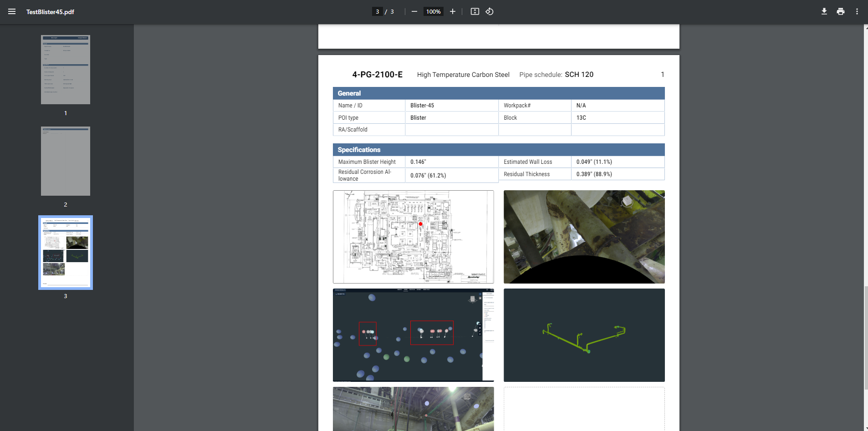This screenshot has width=868, height=431.
Task: Rotate the document counterclockwise
Action: [490, 12]
